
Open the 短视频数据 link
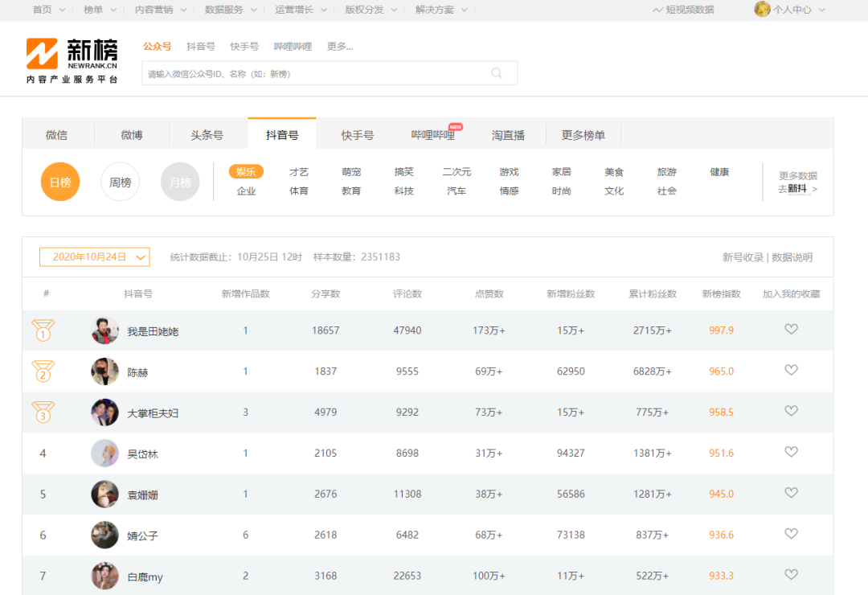point(690,10)
